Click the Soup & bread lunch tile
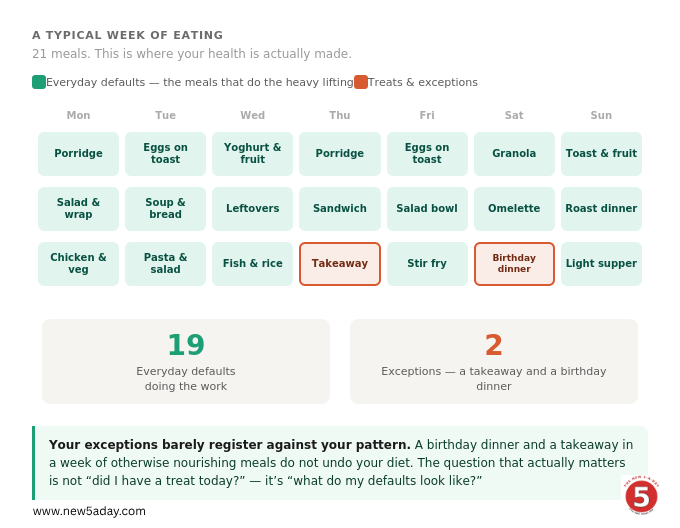Image resolution: width=680 pixels, height=528 pixels. point(165,209)
